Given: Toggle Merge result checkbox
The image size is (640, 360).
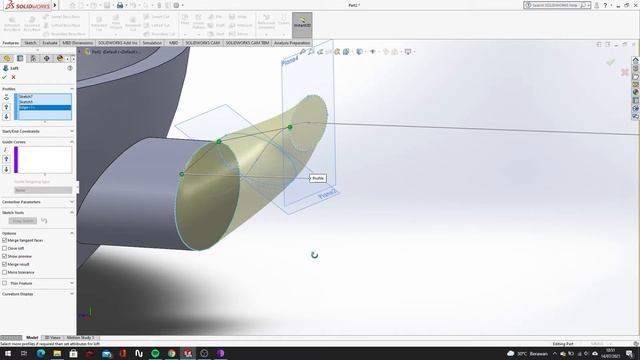Looking at the screenshot, I should (x=4, y=264).
